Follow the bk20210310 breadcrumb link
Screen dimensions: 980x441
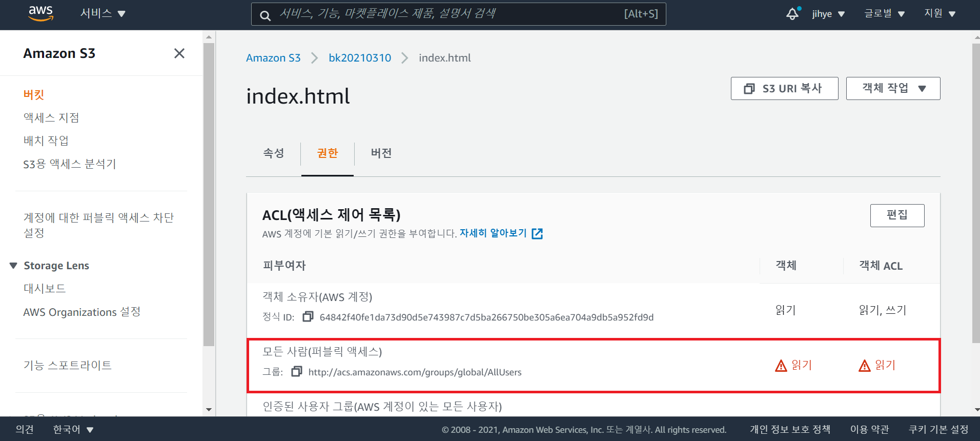tap(360, 58)
